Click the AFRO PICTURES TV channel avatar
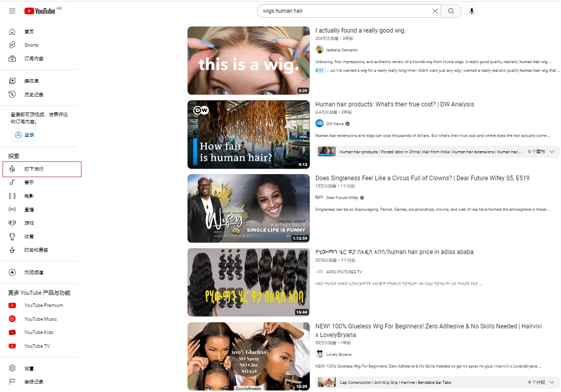The width and height of the screenshot is (561, 392). coord(319,271)
